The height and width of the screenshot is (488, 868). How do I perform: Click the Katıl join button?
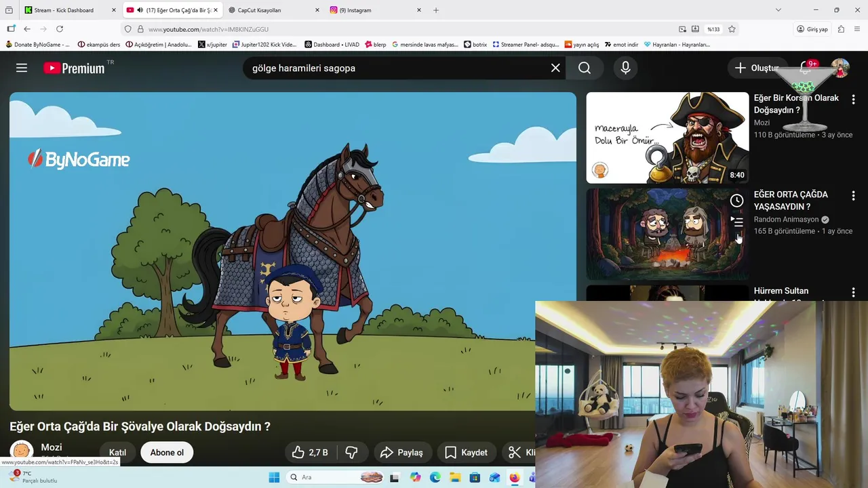tap(118, 452)
